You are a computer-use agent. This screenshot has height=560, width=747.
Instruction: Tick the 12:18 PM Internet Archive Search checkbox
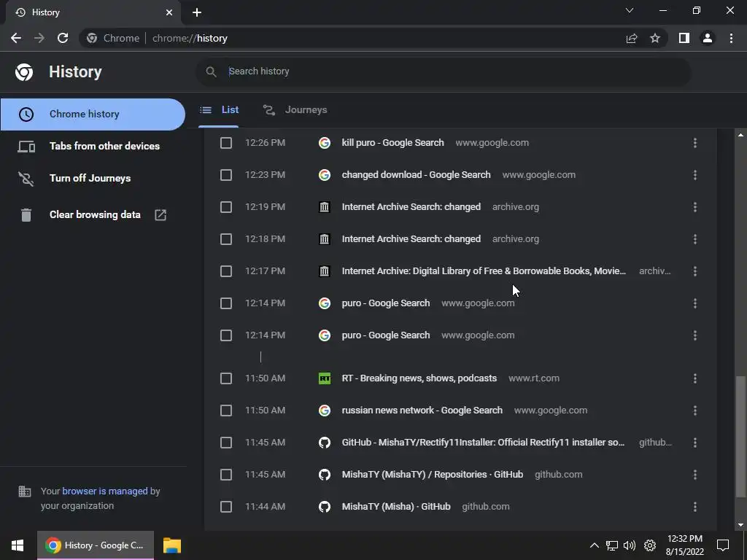tap(226, 239)
